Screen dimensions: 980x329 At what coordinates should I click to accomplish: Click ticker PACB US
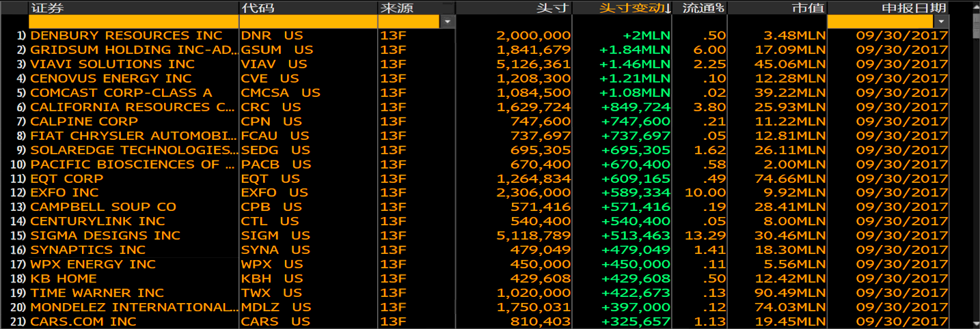[x=276, y=164]
